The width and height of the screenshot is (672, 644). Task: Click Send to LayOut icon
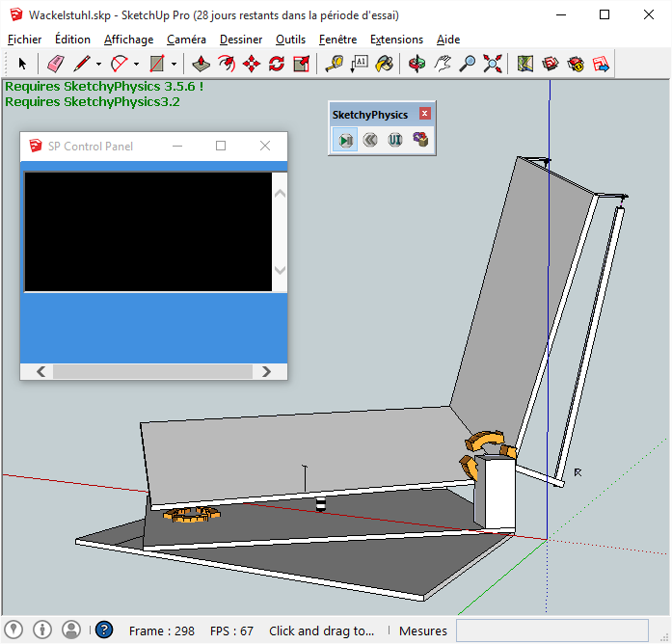[x=601, y=64]
